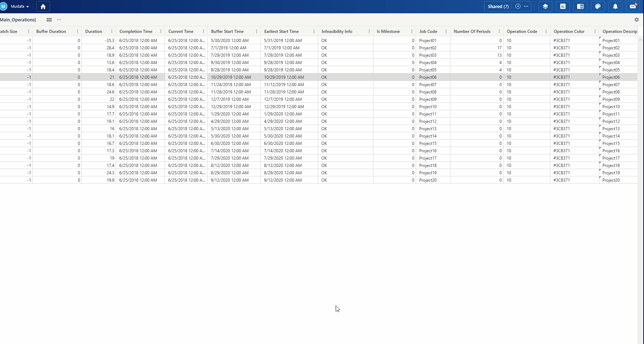
Task: Open the Duration column menu
Action: (x=112, y=31)
